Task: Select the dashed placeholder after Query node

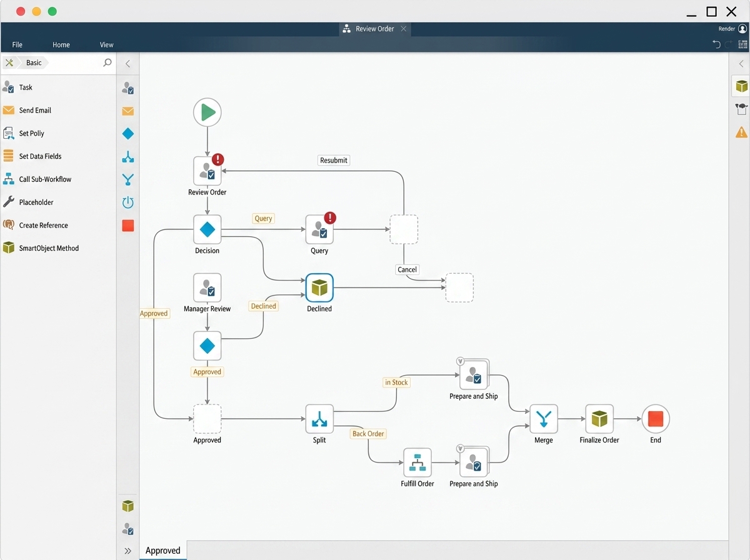Action: tap(404, 229)
